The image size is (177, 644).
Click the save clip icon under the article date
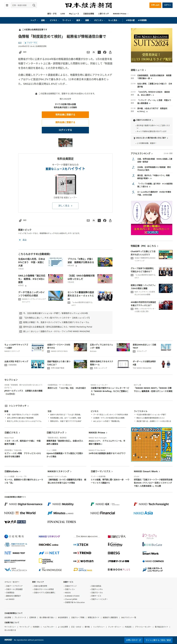tap(20, 52)
